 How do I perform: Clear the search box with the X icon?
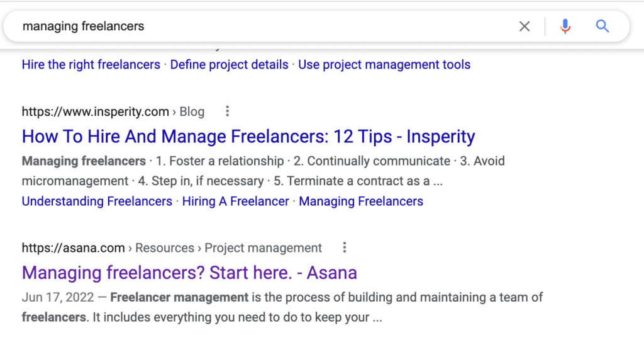(525, 26)
